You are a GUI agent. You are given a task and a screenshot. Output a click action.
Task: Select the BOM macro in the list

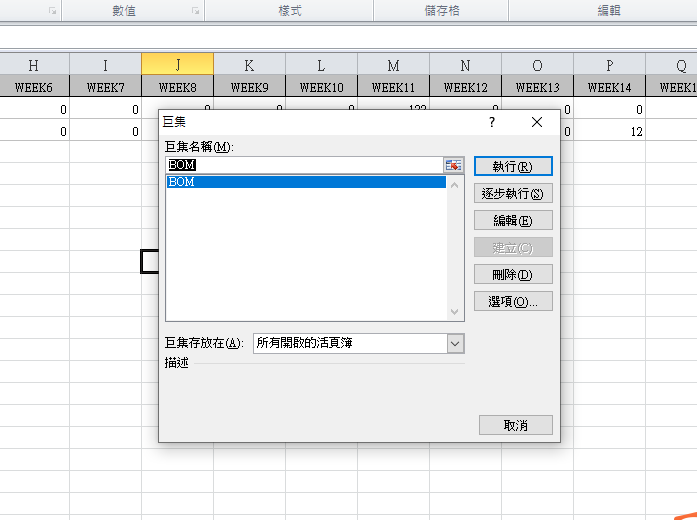point(305,182)
